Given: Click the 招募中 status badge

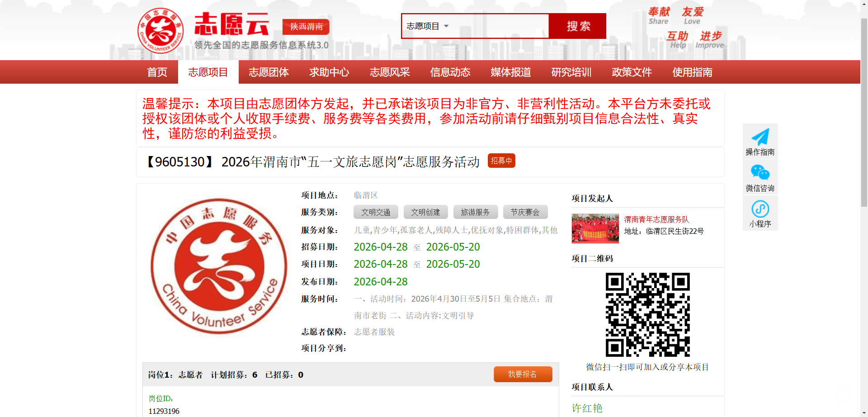Looking at the screenshot, I should [x=501, y=161].
